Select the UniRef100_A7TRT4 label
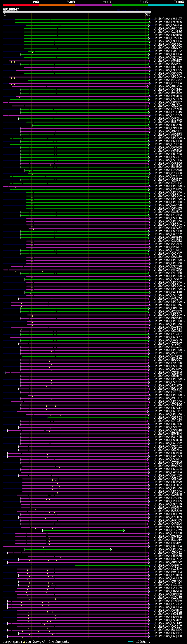Image resolution: width=187 pixels, height=644 pixels. (168, 392)
